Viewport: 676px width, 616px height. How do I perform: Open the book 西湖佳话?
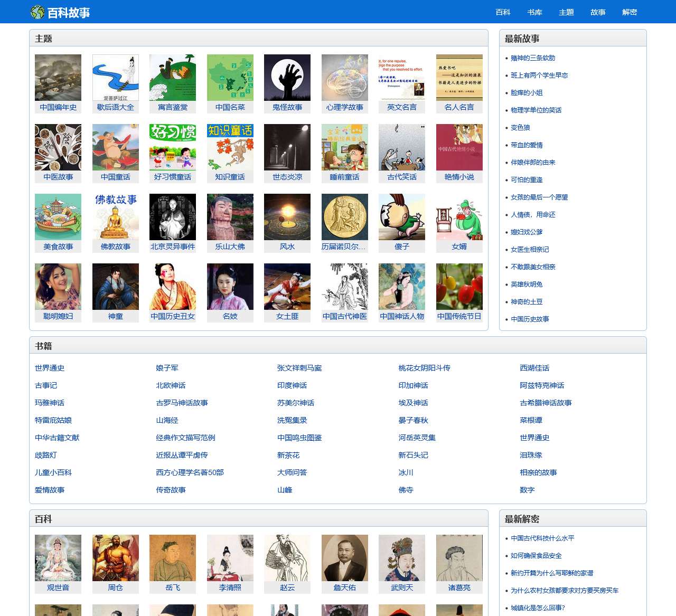534,368
